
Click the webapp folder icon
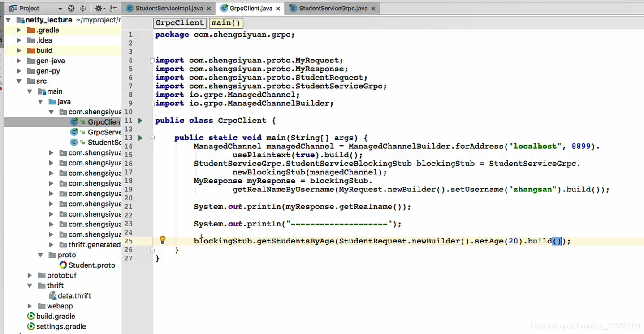click(x=42, y=306)
